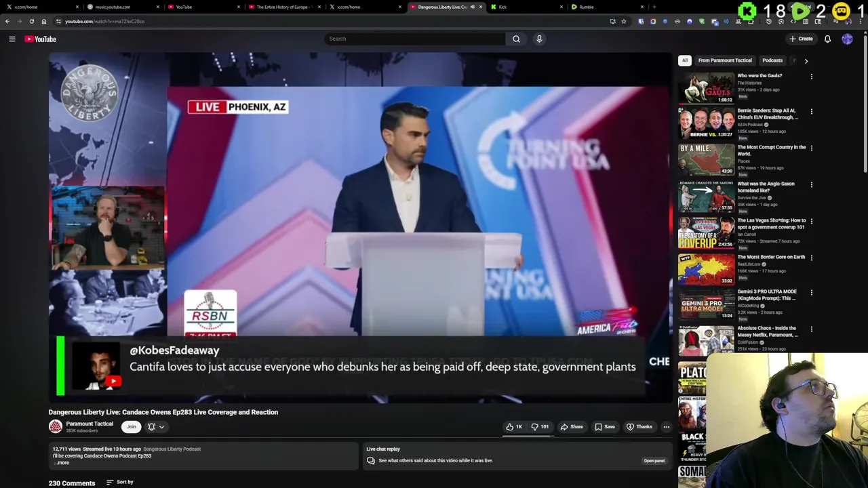Screen dimensions: 868x488
Task: Open The Most Corrupt Country thumbnail
Action: tap(706, 160)
